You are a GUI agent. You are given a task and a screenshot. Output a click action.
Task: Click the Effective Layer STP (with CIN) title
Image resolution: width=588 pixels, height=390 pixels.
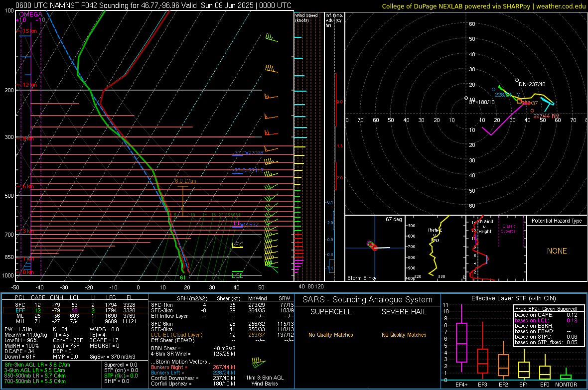click(513, 298)
